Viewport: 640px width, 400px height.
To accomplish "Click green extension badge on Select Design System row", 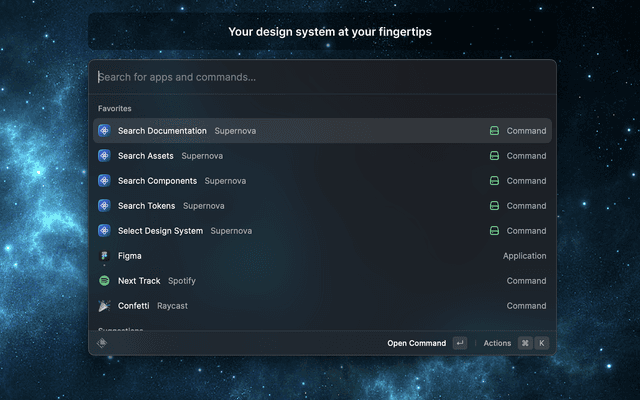I will click(494, 231).
